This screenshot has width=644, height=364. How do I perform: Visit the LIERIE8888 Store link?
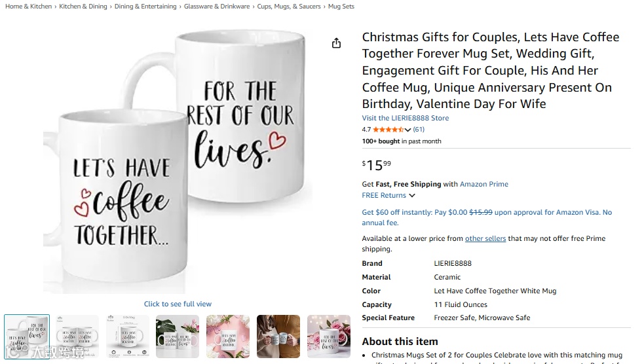(x=406, y=118)
